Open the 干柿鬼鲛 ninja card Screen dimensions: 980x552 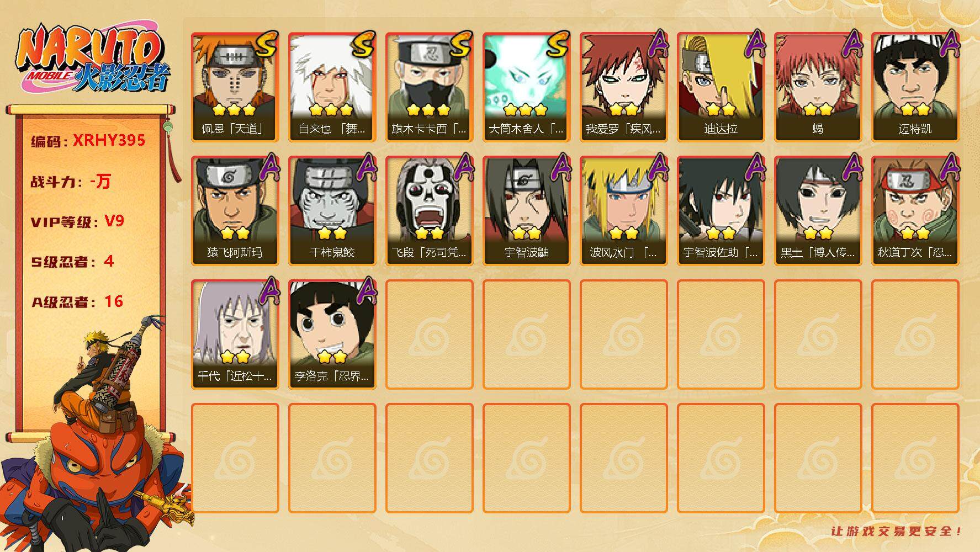[x=332, y=211]
